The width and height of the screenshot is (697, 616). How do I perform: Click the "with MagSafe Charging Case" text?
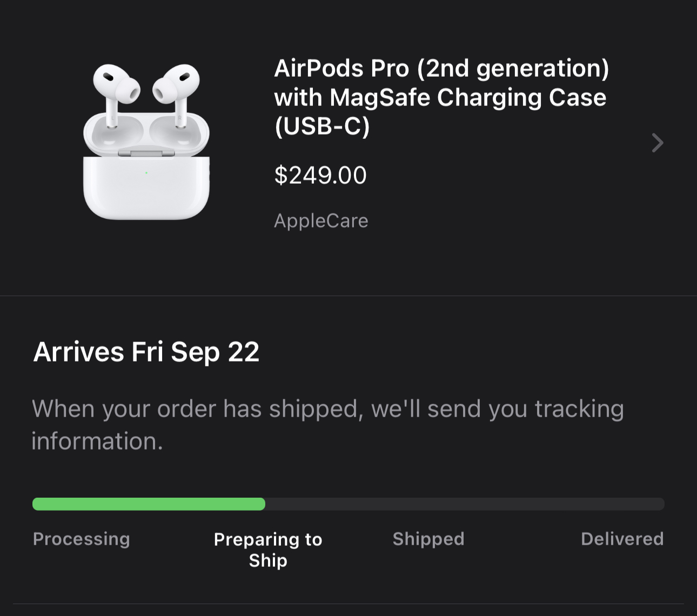click(x=440, y=98)
